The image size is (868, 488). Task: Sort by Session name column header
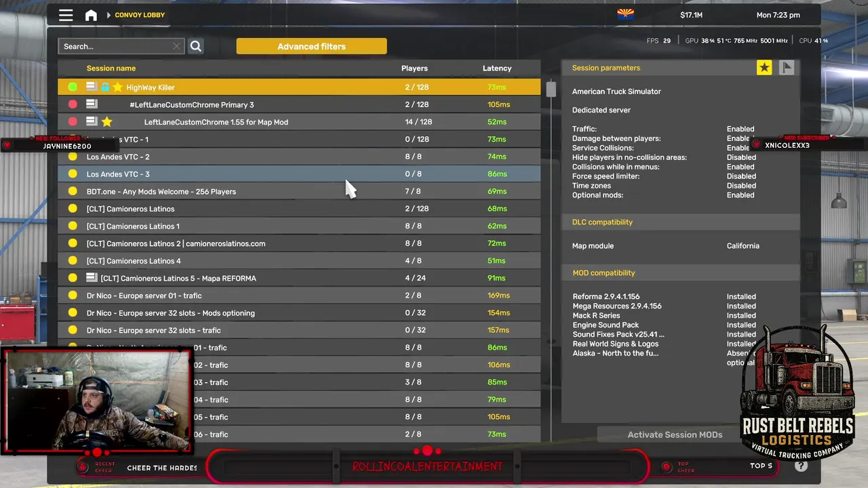pos(111,68)
